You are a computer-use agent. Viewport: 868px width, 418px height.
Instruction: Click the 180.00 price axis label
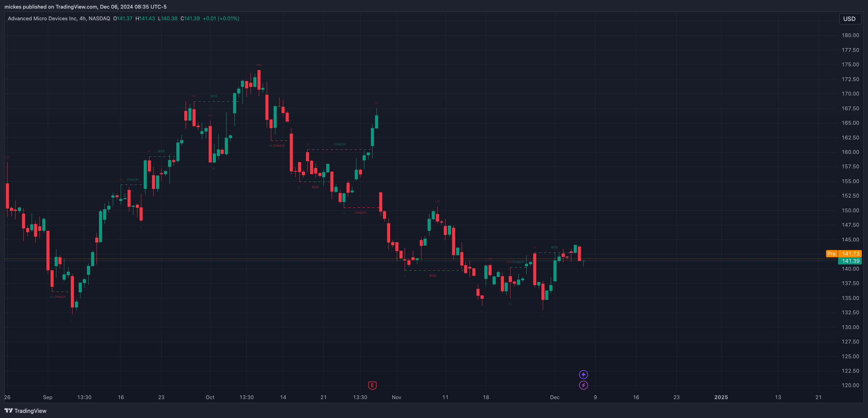pyautogui.click(x=850, y=35)
